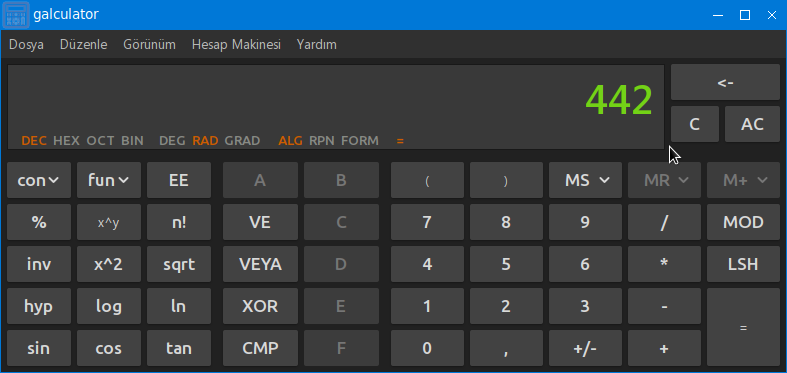Click the backspace <- button
This screenshot has height=373, width=787.
click(x=726, y=82)
